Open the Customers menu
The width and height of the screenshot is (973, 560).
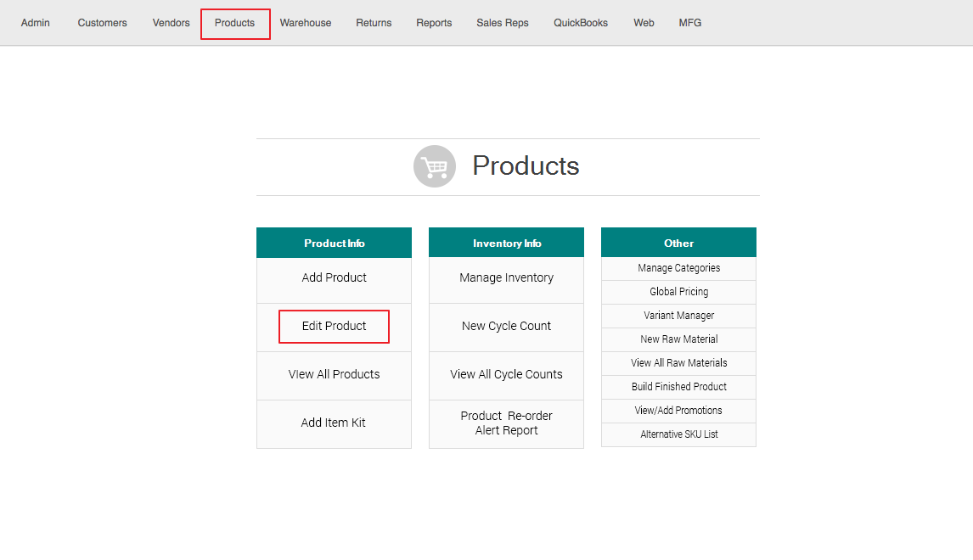pyautogui.click(x=102, y=23)
